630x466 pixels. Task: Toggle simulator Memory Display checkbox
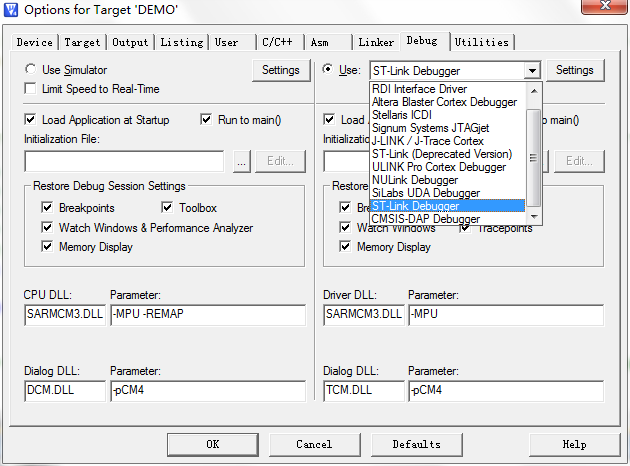(x=47, y=246)
